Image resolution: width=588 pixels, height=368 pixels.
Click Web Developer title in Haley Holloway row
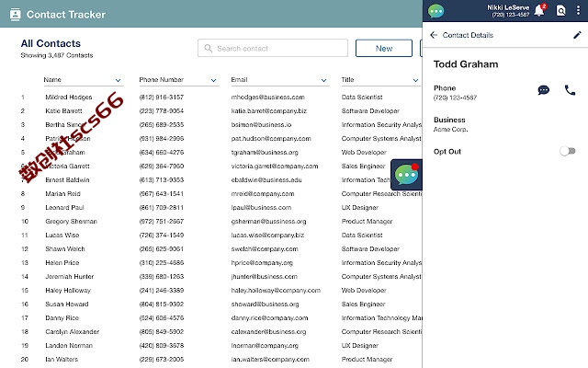tap(364, 291)
